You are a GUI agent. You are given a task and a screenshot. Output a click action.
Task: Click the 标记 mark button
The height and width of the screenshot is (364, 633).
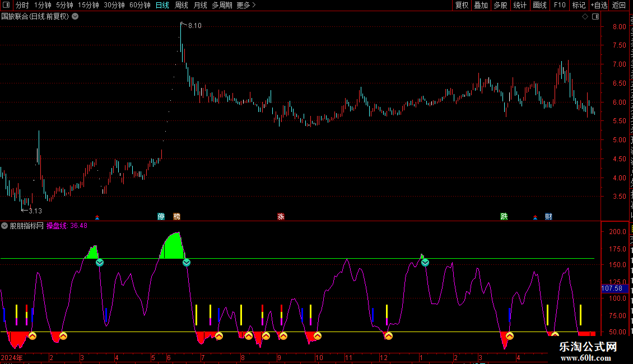(x=579, y=5)
